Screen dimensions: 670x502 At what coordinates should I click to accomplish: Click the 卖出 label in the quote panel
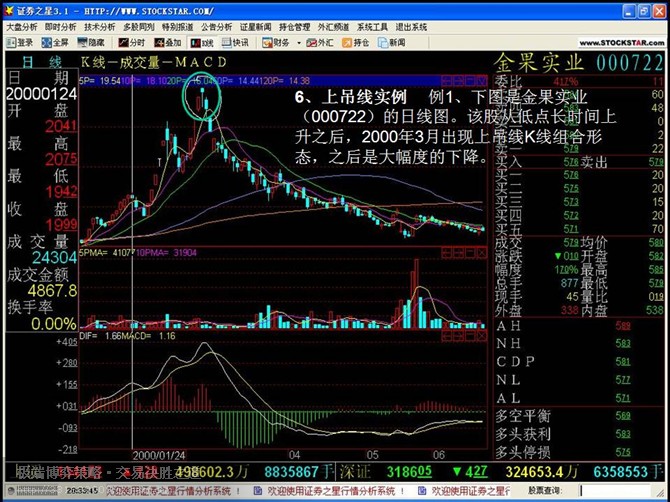[x=594, y=162]
